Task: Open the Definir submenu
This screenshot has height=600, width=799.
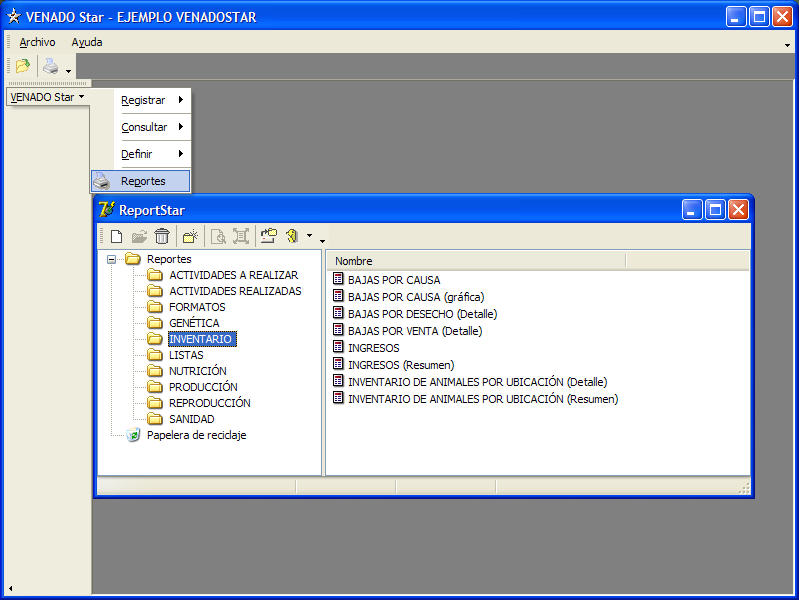Action: [x=152, y=153]
